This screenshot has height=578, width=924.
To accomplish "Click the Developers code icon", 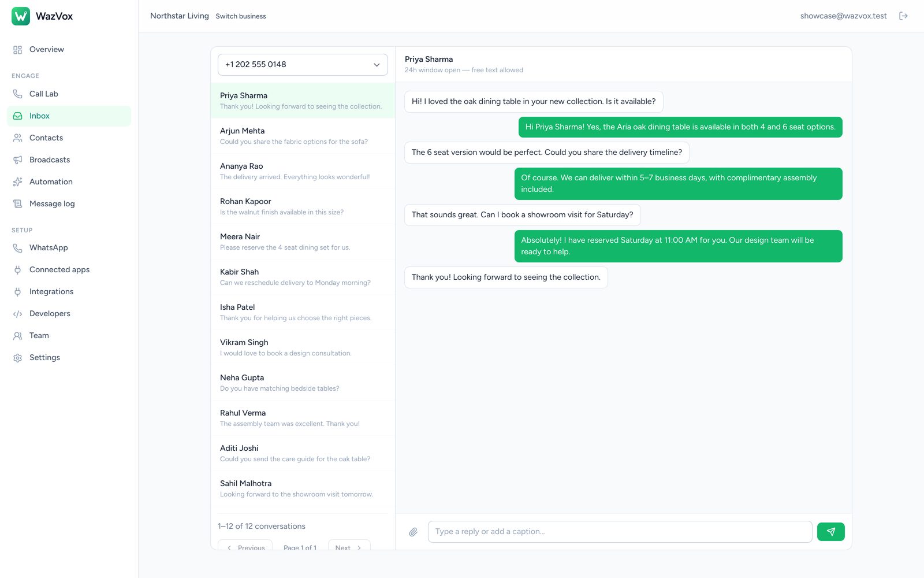I will coord(18,313).
